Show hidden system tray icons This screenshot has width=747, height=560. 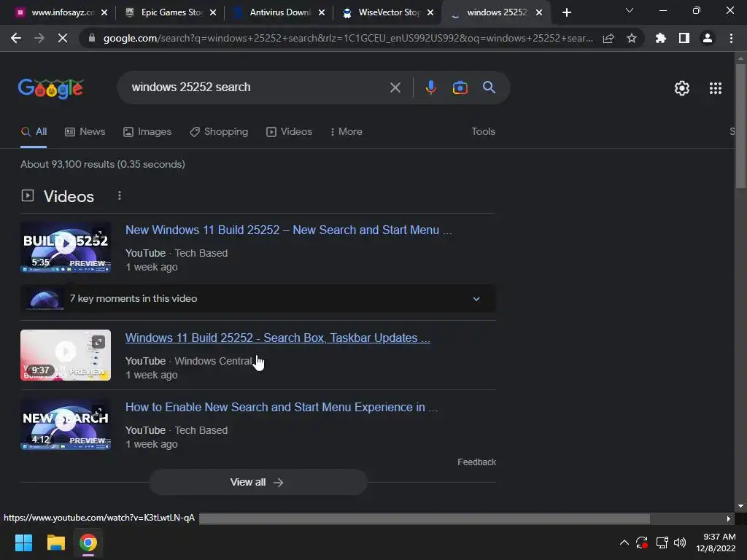click(624, 542)
